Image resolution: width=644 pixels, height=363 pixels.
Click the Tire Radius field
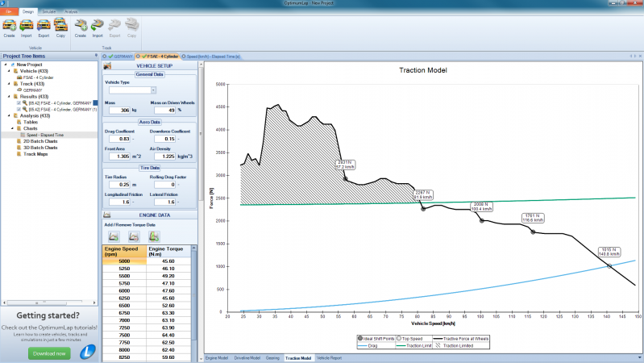pyautogui.click(x=119, y=185)
